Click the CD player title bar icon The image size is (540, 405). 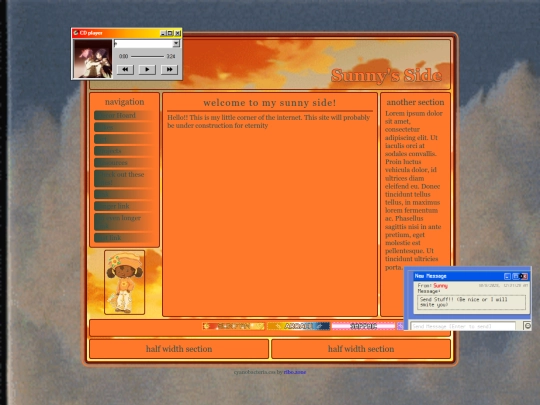click(x=75, y=33)
